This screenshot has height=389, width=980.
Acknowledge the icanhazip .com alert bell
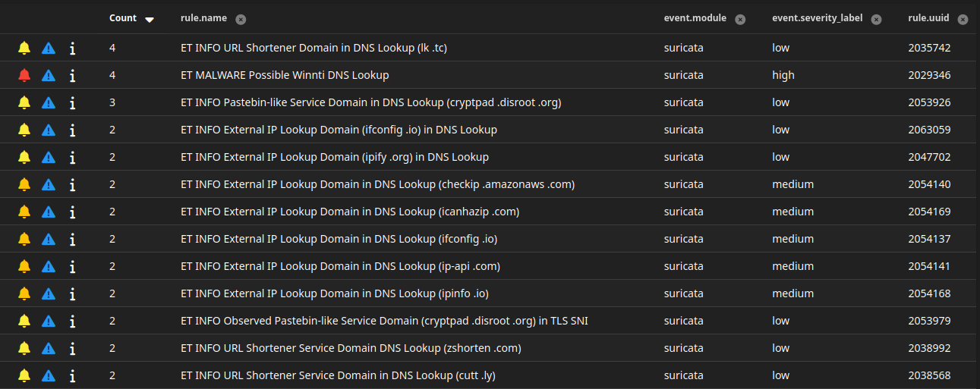(24, 212)
